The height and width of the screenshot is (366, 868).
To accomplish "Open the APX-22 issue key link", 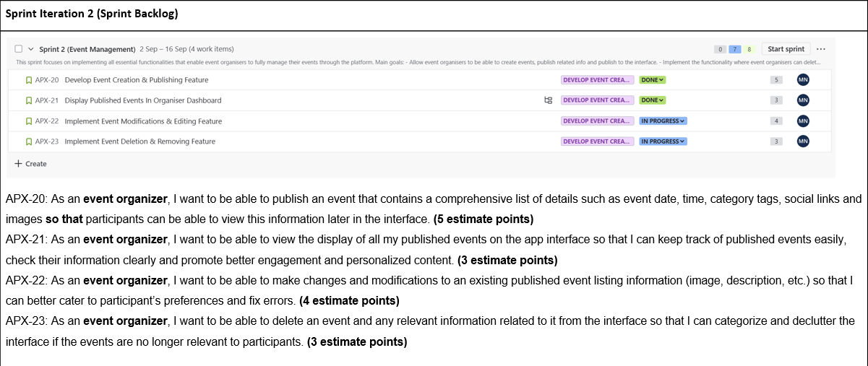I will [x=47, y=121].
